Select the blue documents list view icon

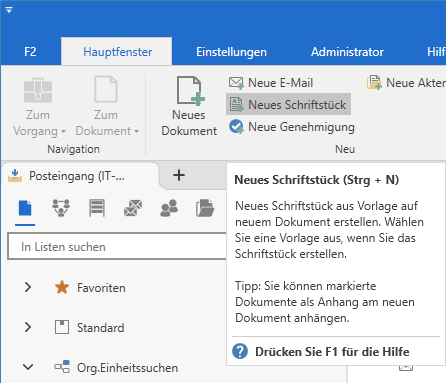pyautogui.click(x=25, y=208)
